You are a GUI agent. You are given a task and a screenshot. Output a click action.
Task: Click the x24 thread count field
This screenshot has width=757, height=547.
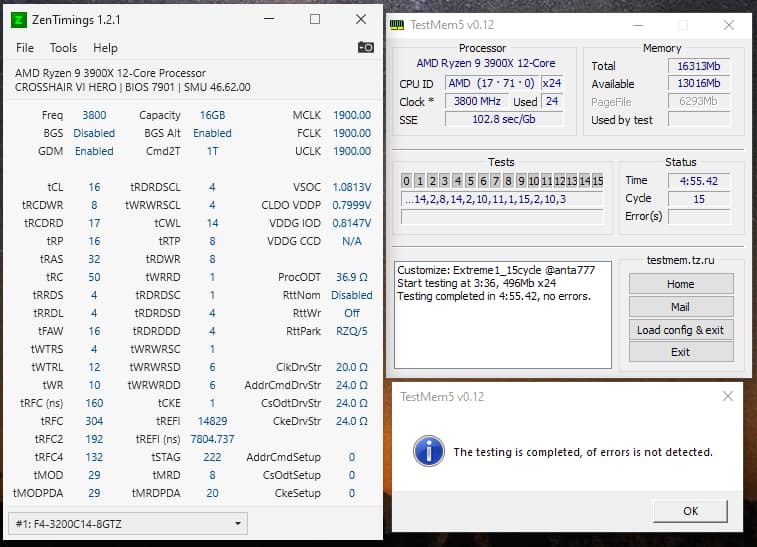pyautogui.click(x=552, y=83)
